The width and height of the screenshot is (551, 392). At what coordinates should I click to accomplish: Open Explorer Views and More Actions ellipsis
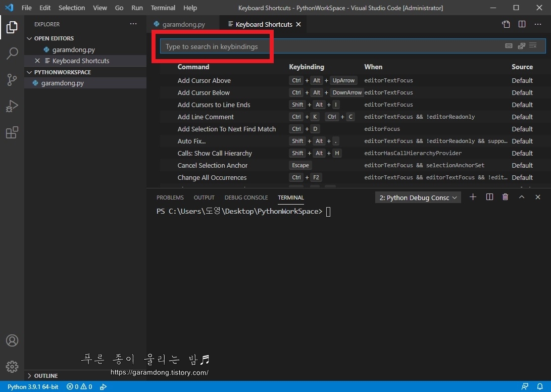(133, 24)
